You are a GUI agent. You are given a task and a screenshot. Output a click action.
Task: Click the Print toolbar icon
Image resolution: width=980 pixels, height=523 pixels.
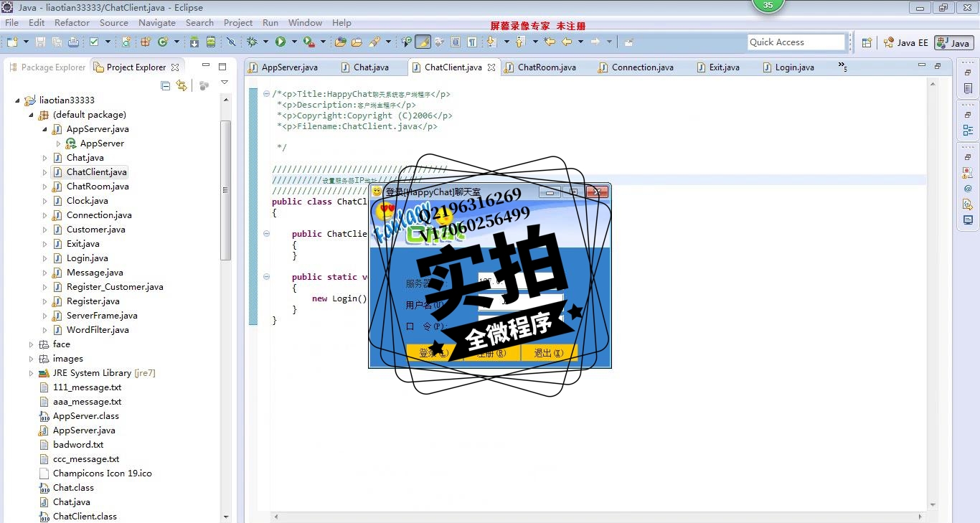pos(73,42)
